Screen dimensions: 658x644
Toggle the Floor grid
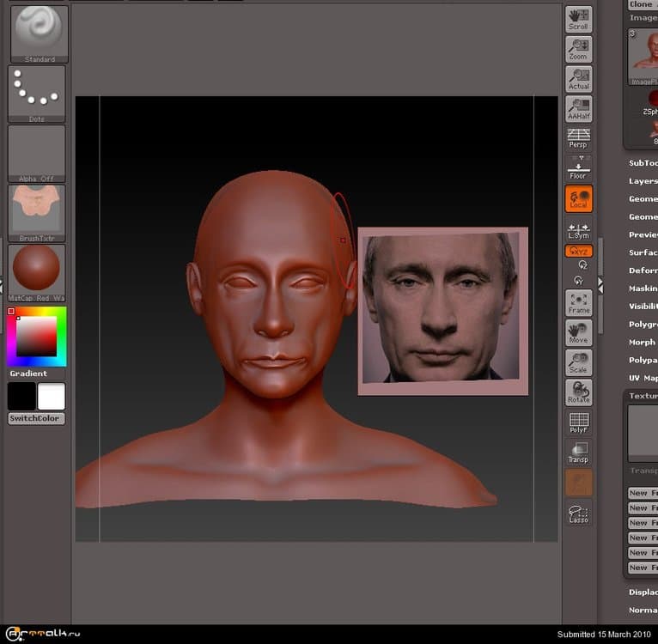tap(578, 167)
